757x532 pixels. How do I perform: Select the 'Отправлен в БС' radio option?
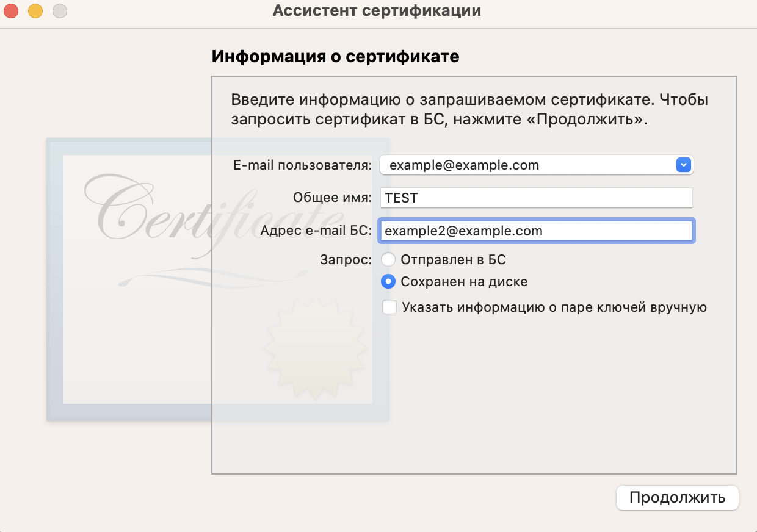[x=388, y=260]
